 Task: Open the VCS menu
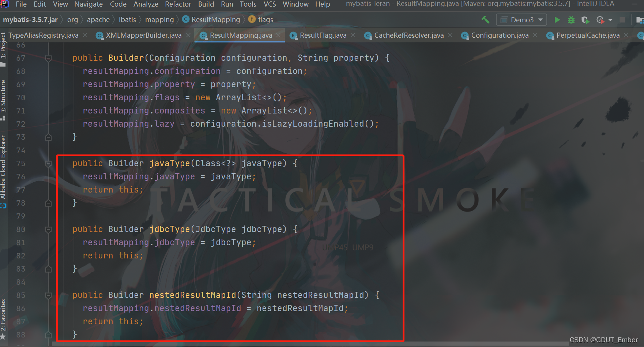pyautogui.click(x=270, y=4)
